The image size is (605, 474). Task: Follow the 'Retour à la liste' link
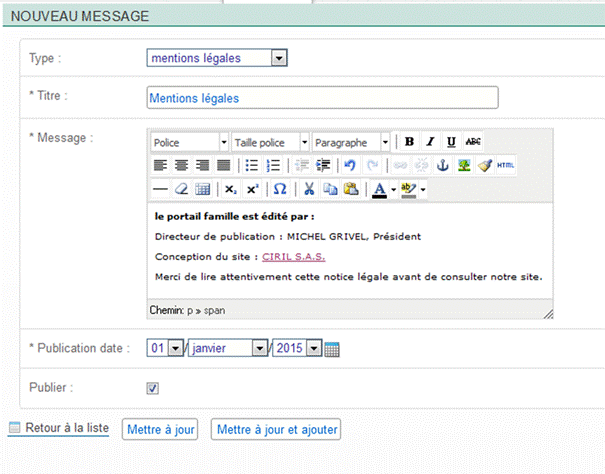coord(66,428)
